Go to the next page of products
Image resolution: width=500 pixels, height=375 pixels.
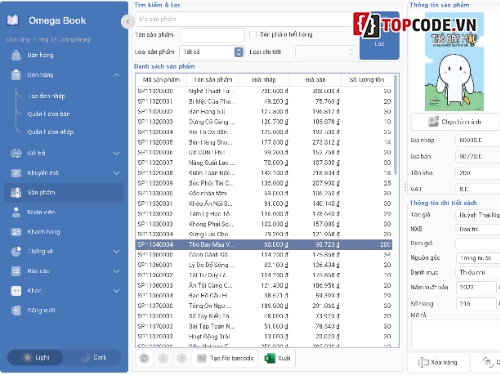(x=181, y=358)
